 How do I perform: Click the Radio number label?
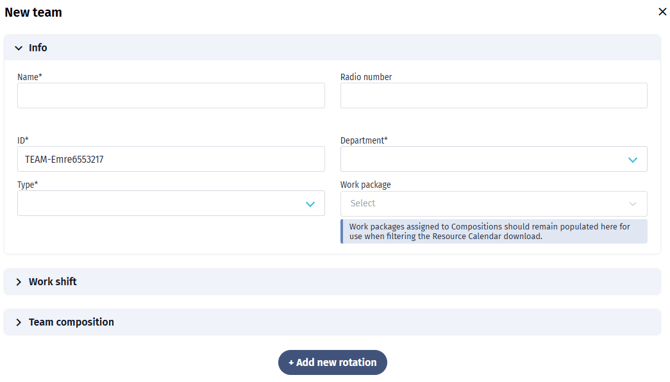pos(366,77)
